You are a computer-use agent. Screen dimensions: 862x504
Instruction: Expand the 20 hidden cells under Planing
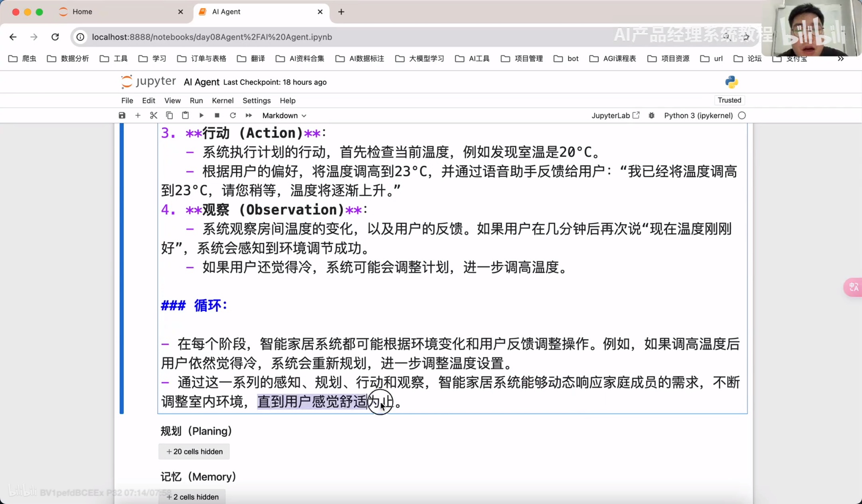[194, 451]
